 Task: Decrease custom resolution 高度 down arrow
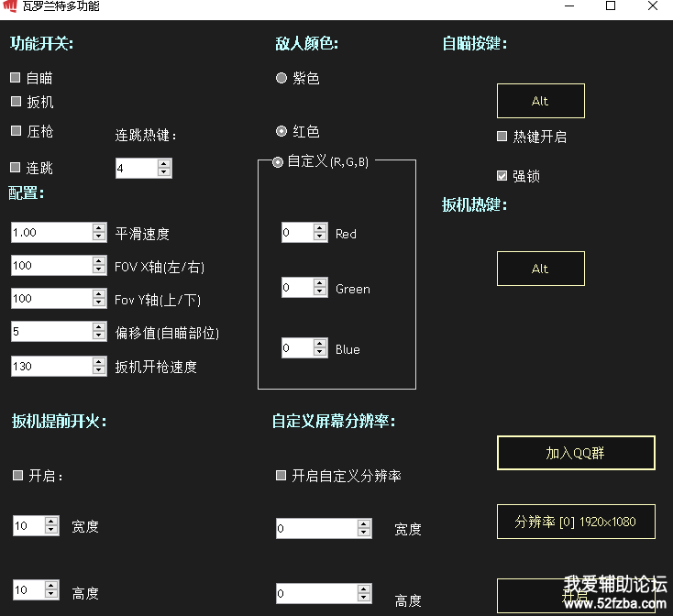pyautogui.click(x=364, y=598)
